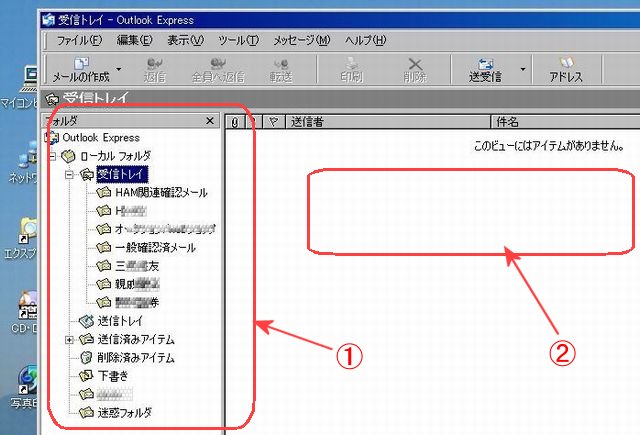
Task: Click the 一般確認済メール folder icon
Action: point(104,247)
